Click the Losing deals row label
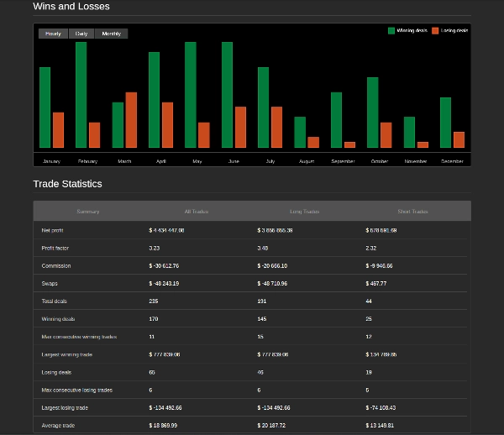The image size is (504, 435). click(56, 372)
